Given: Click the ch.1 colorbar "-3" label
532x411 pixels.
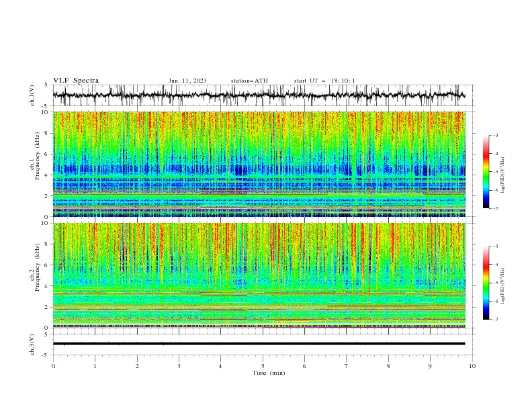Looking at the screenshot, I should click(x=495, y=135).
